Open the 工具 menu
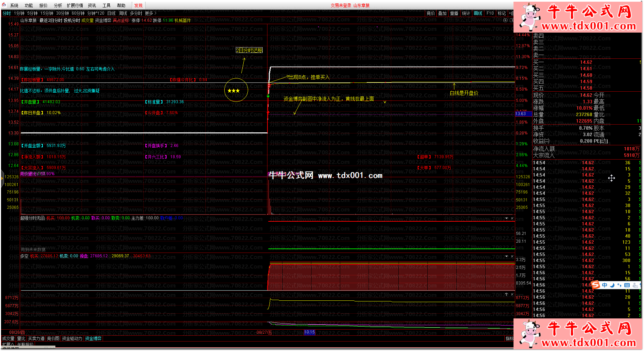644x351 pixels. click(x=107, y=5)
